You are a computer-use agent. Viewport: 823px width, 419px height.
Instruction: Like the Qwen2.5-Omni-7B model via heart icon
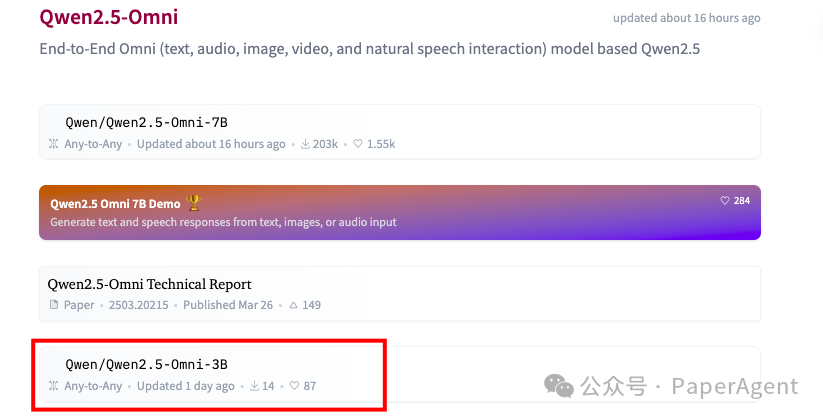[x=358, y=144]
